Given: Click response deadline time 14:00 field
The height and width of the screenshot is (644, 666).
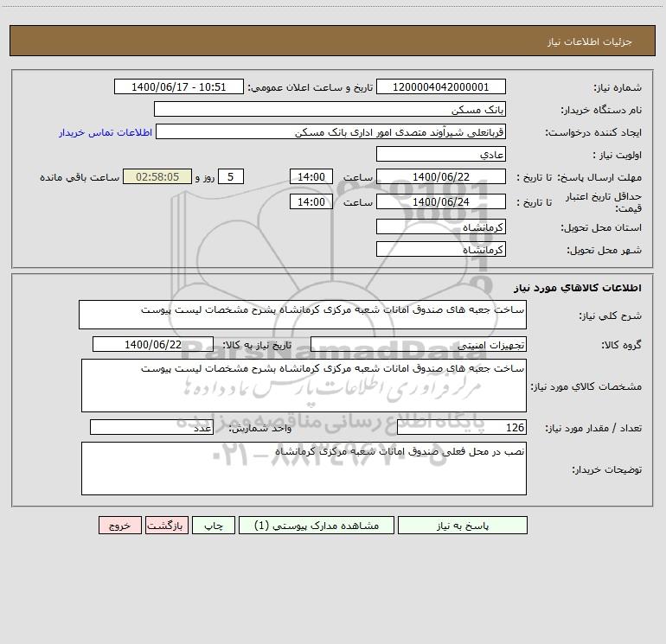Looking at the screenshot, I should (x=311, y=176).
